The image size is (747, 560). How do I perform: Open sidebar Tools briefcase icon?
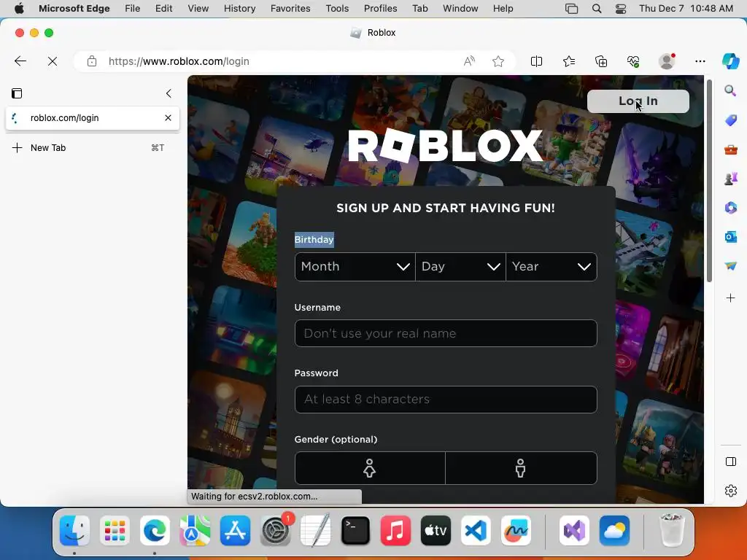731,149
